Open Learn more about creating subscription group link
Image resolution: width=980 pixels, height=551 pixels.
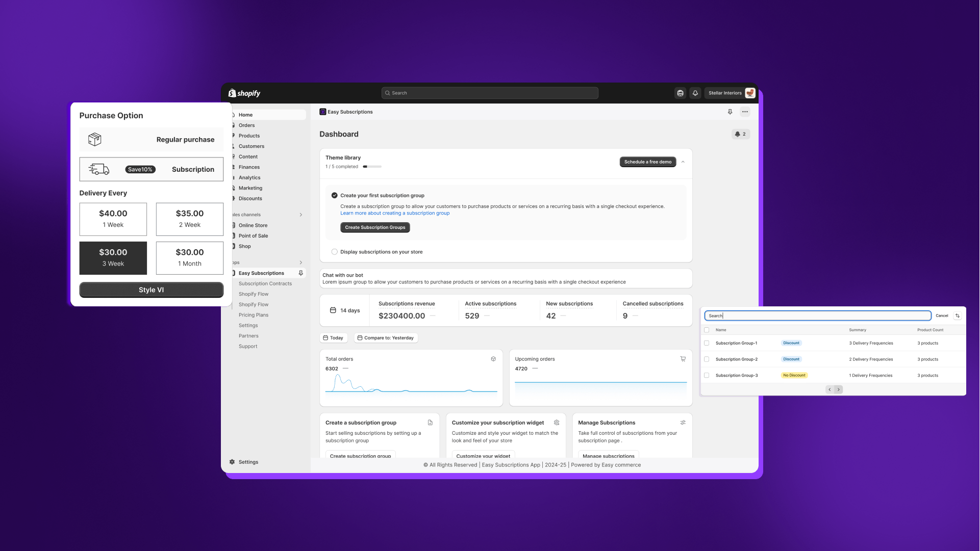(395, 213)
